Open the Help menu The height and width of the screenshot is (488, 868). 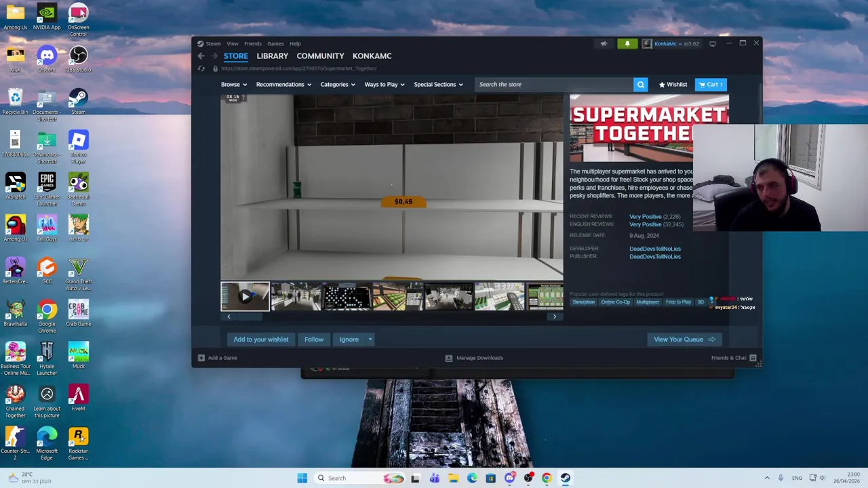click(x=295, y=43)
